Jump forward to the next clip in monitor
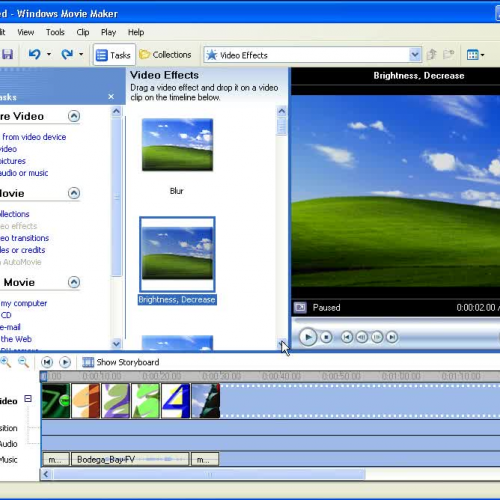 coord(392,337)
